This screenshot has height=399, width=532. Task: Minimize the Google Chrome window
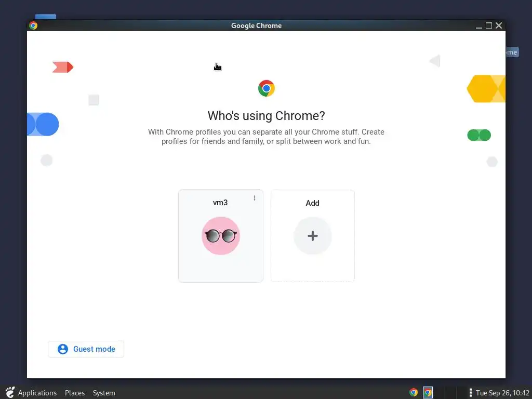tap(478, 26)
